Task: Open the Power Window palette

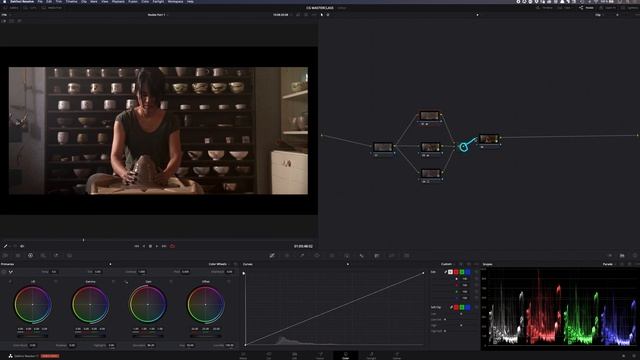Action: [317, 256]
